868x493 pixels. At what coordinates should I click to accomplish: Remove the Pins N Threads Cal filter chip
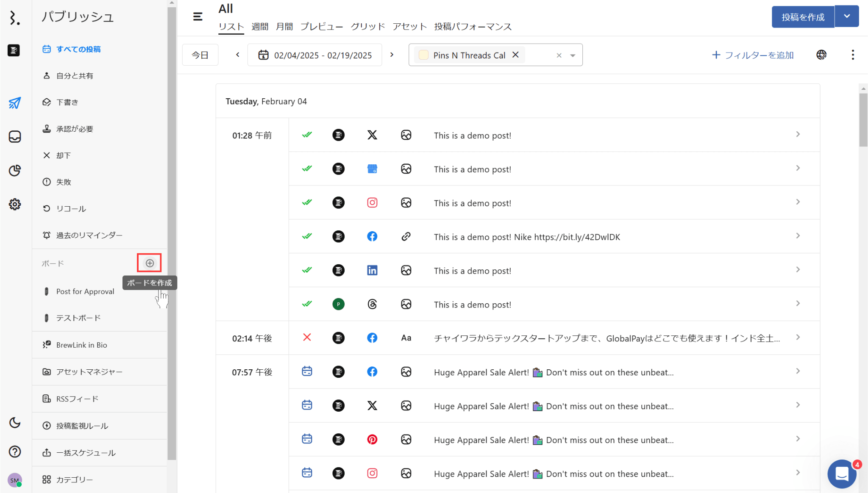515,55
